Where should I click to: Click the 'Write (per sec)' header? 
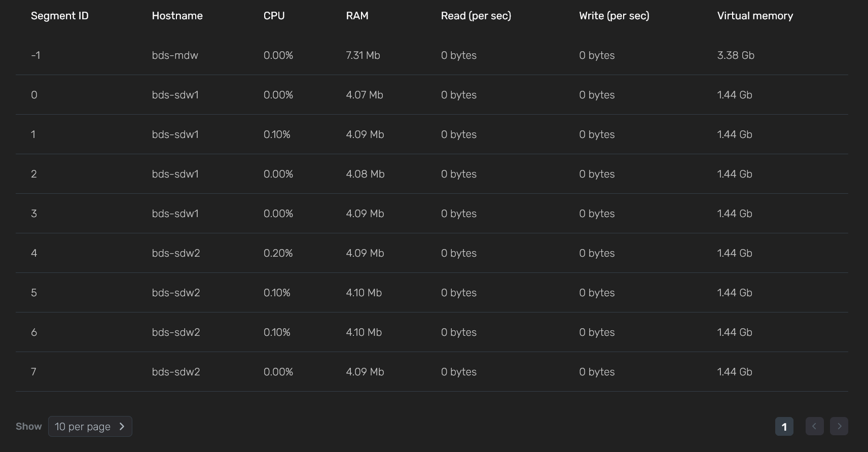(x=614, y=16)
